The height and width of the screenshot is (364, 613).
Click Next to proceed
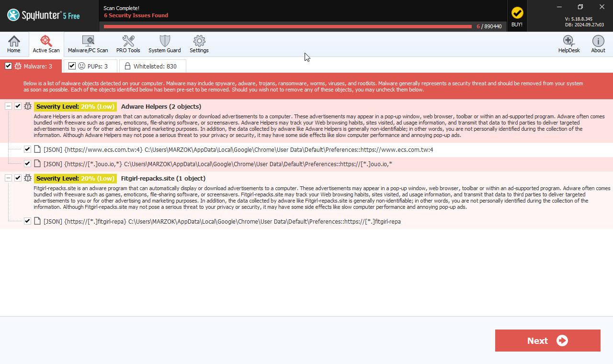[x=547, y=341]
